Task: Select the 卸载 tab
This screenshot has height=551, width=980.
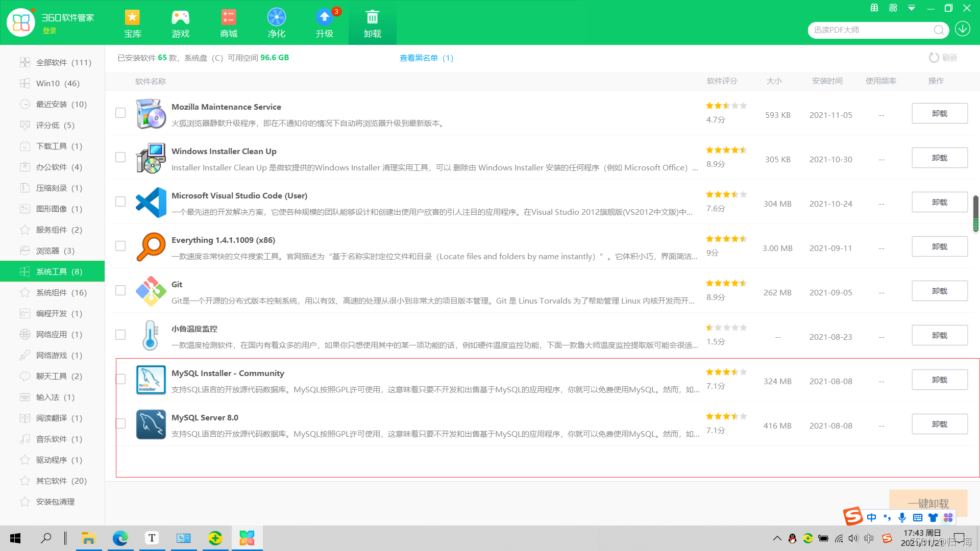Action: [372, 23]
